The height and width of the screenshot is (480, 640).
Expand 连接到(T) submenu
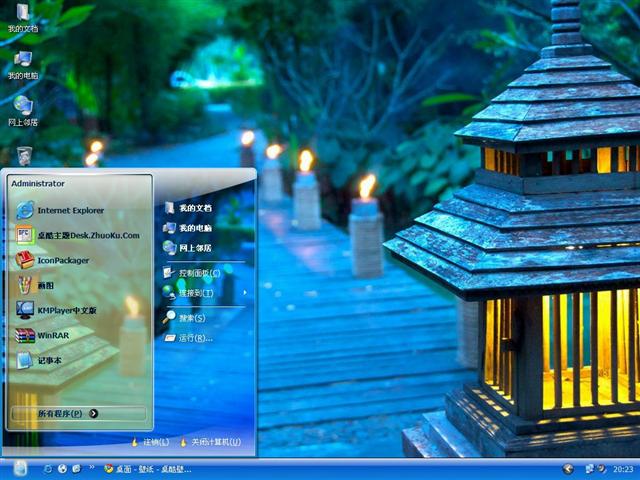click(x=205, y=293)
